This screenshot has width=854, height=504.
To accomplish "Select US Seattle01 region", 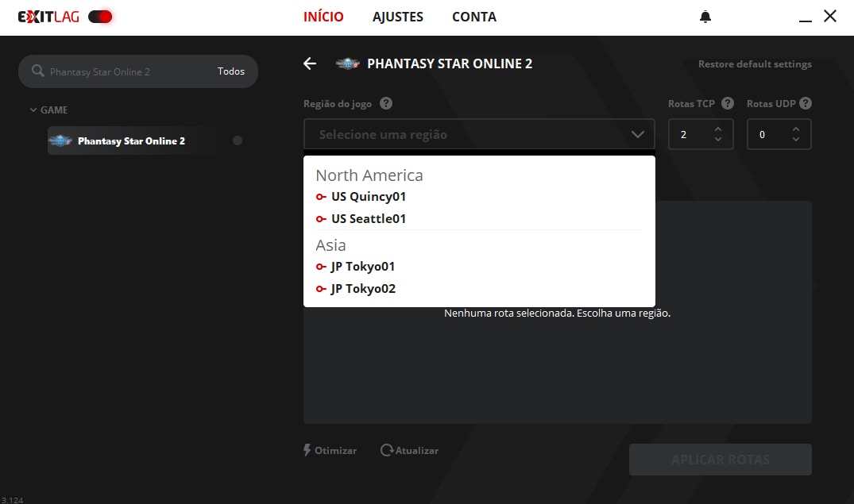I will click(x=369, y=218).
